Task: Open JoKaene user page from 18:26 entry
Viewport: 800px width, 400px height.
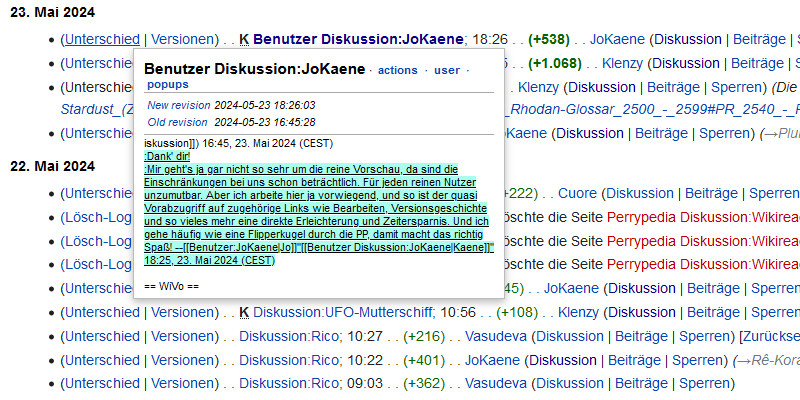Action: coord(617,40)
